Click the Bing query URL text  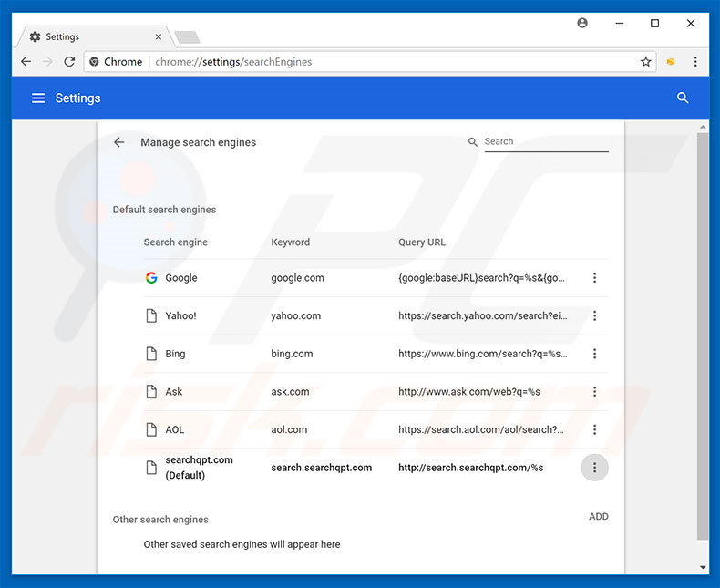click(483, 354)
